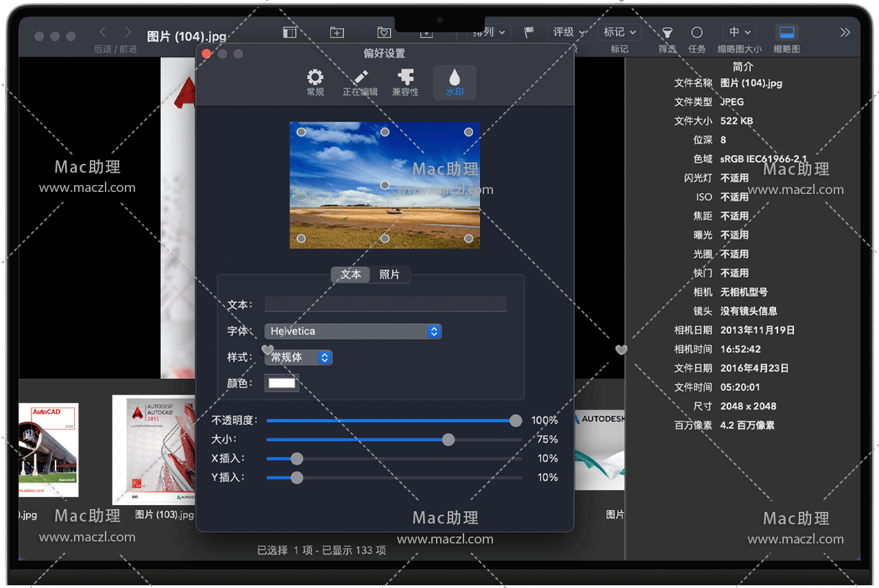The image size is (879, 588).
Task: Click the flag icon in toolbar
Action: tap(529, 32)
